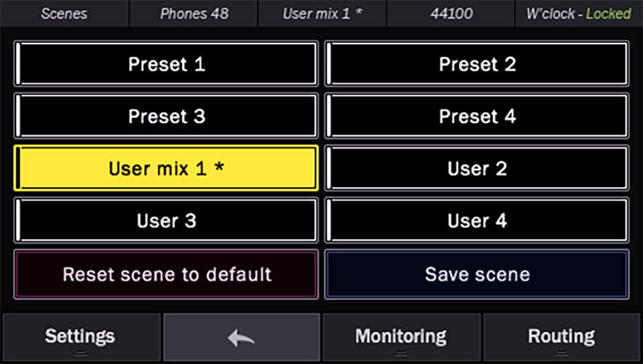
Task: Load the Preset 2 scene
Action: (x=477, y=64)
